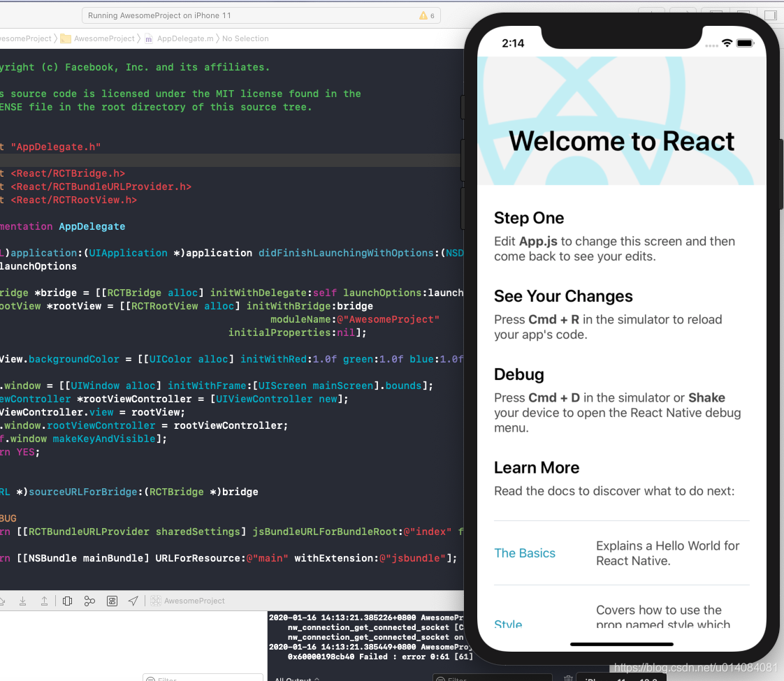Click the See Your Changes heading
This screenshot has width=784, height=681.
coord(563,296)
